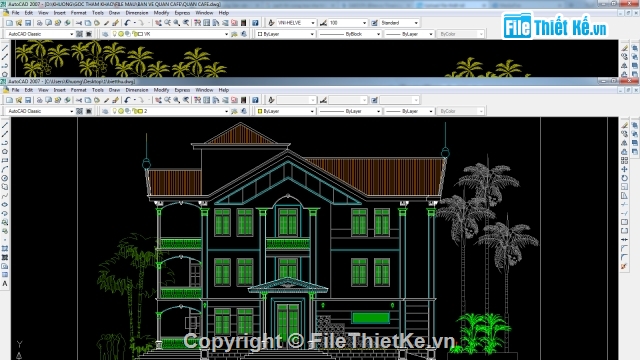The height and width of the screenshot is (360, 640).
Task: Click Plot printer icon in bietthu.dwg window
Action: pyautogui.click(x=40, y=100)
